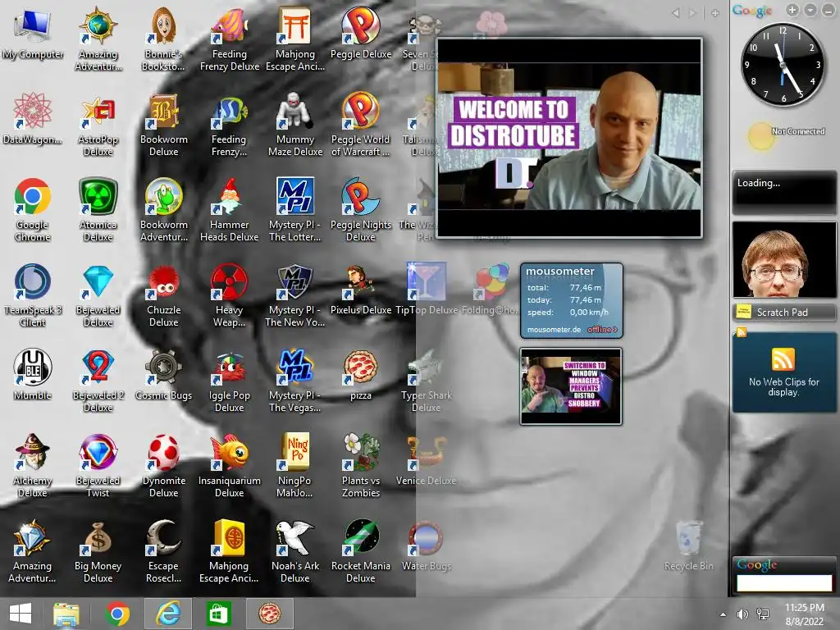Open the mousometer.de link
The height and width of the screenshot is (630, 840).
[x=554, y=330]
